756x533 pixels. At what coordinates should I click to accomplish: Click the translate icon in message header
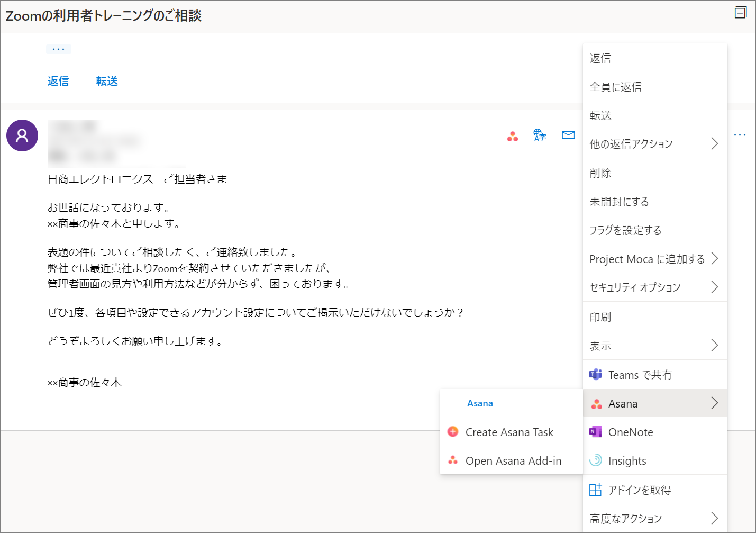click(540, 135)
